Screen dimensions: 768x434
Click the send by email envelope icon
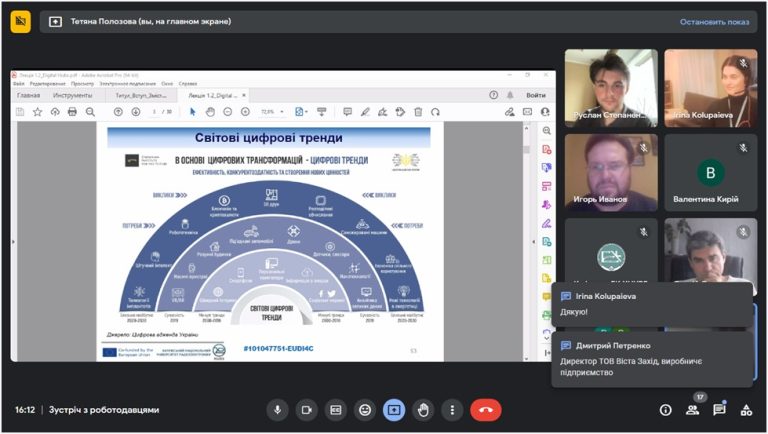[527, 112]
